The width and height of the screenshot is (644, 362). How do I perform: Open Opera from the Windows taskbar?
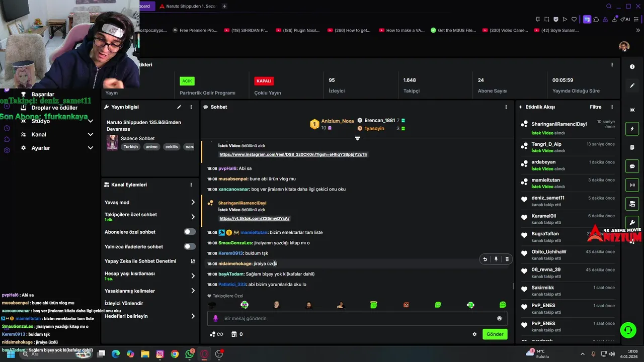point(204,354)
